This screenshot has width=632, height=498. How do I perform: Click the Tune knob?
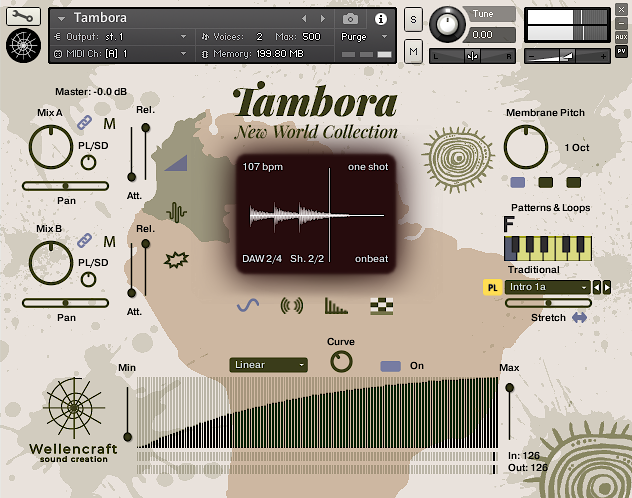[447, 24]
